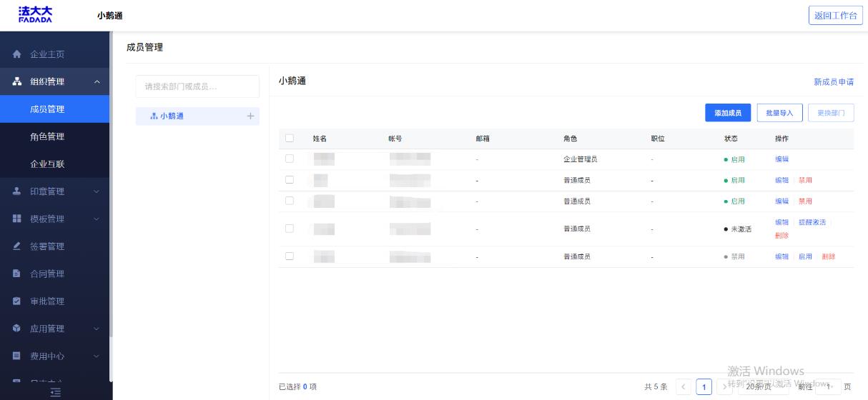Click page number 1 in pagination

(704, 386)
